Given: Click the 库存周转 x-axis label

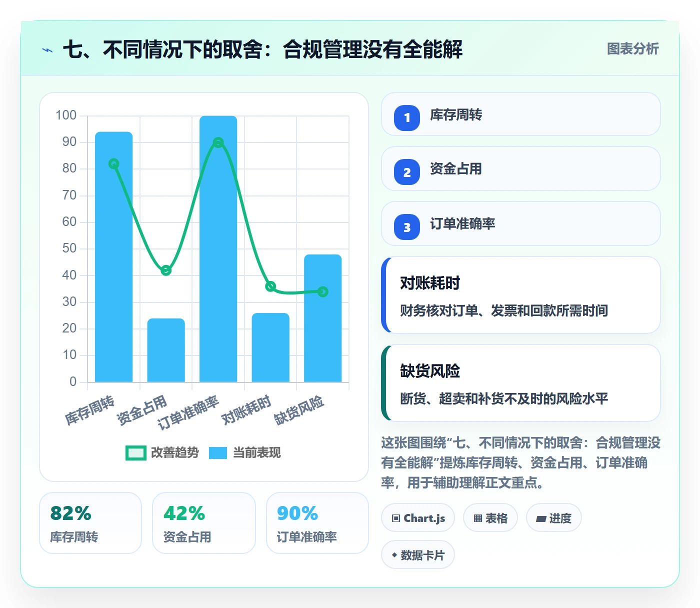Looking at the screenshot, I should (x=90, y=410).
